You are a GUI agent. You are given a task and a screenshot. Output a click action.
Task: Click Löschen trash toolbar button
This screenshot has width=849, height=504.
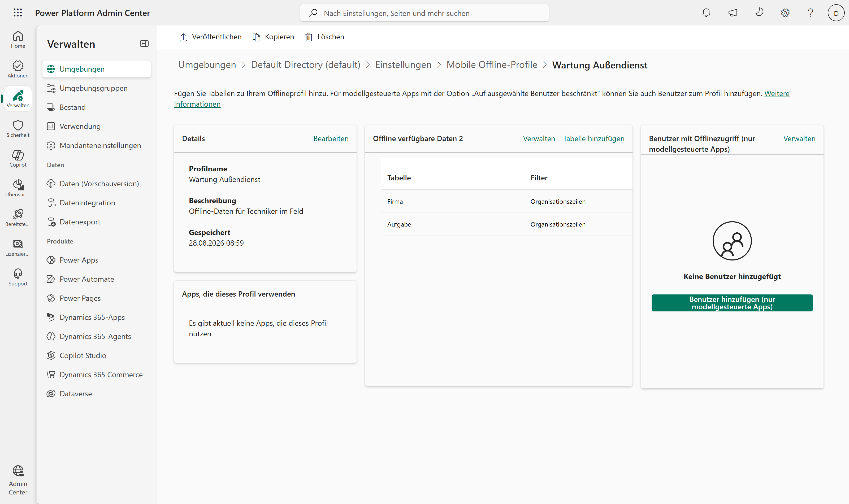point(324,37)
